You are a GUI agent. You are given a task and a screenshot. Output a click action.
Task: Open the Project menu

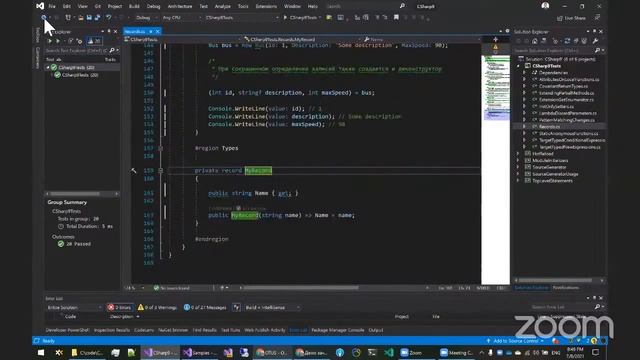[x=115, y=7]
